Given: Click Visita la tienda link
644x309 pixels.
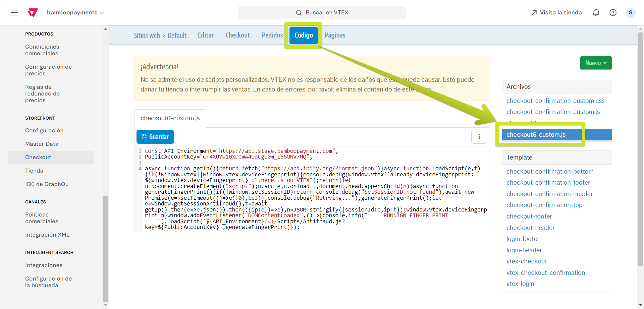Looking at the screenshot, I should [557, 13].
